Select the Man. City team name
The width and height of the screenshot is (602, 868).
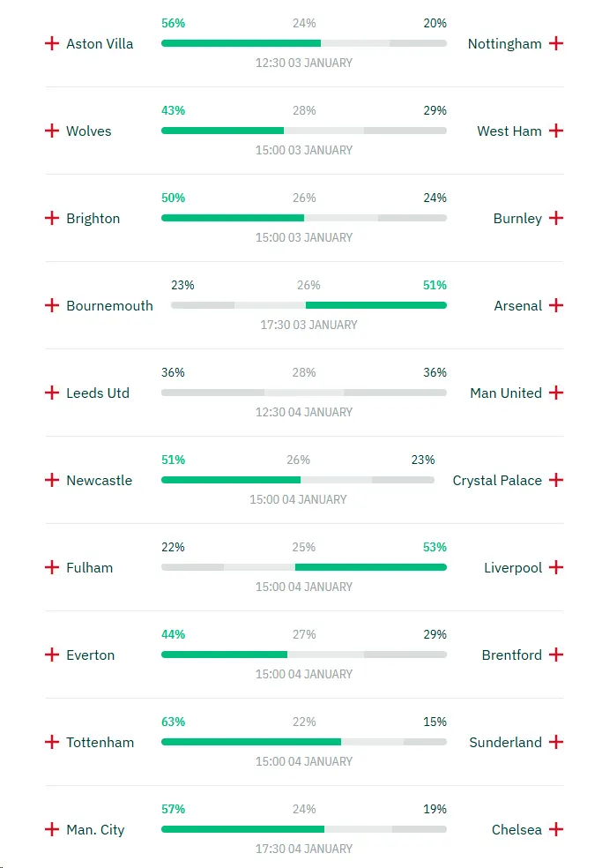tap(95, 829)
